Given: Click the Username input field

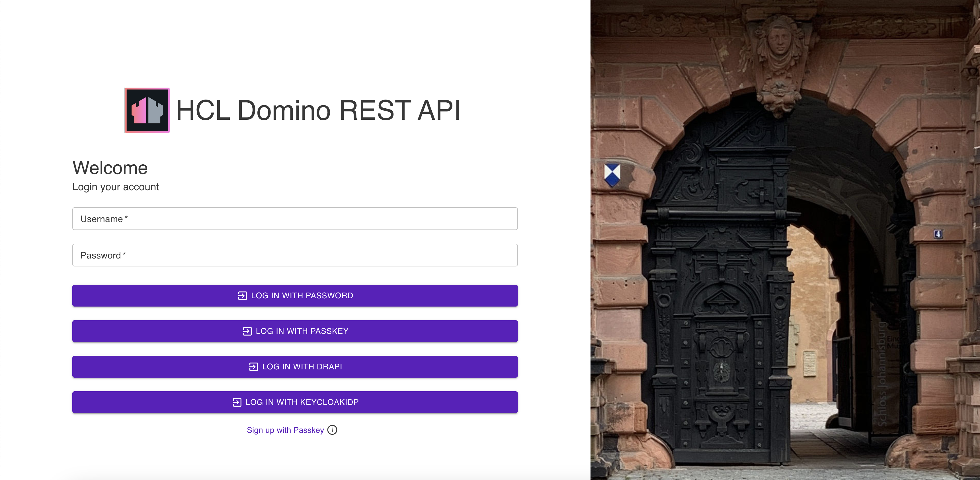Looking at the screenshot, I should coord(295,218).
